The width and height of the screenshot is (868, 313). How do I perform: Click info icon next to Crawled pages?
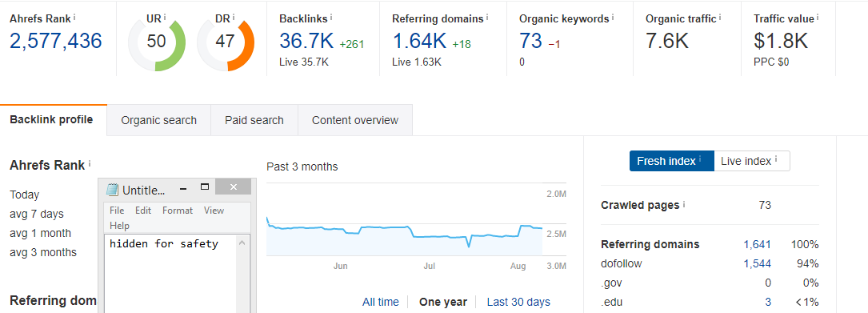click(684, 204)
